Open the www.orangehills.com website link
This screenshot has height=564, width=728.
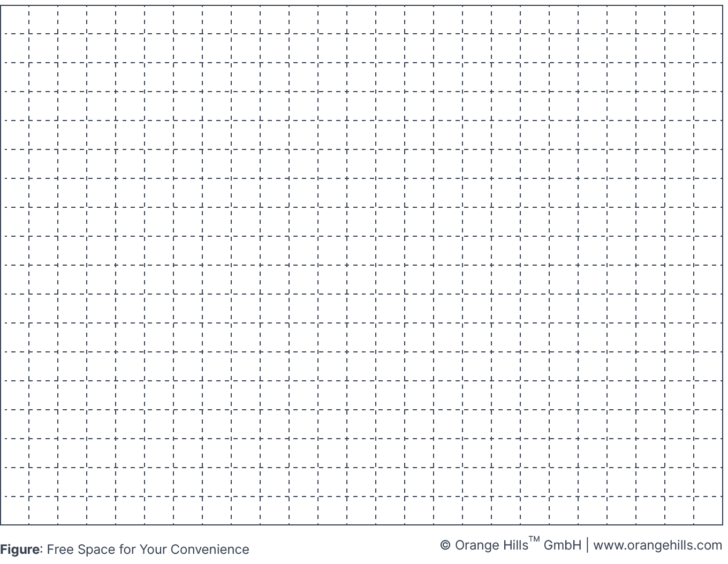657,546
